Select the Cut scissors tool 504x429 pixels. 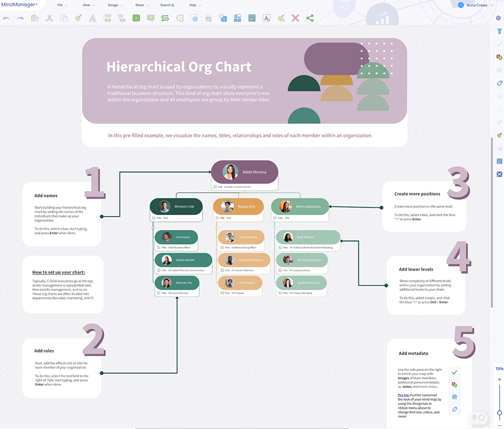[x=50, y=18]
